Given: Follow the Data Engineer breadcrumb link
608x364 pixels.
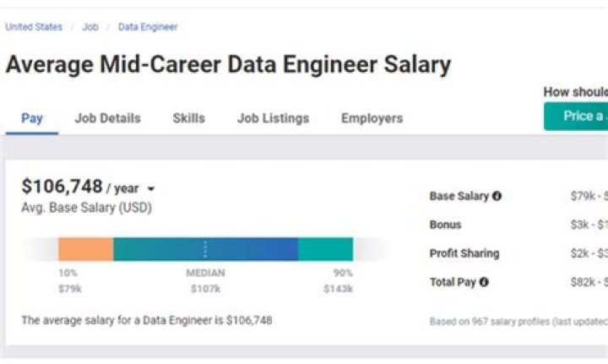Looking at the screenshot, I should 148,27.
